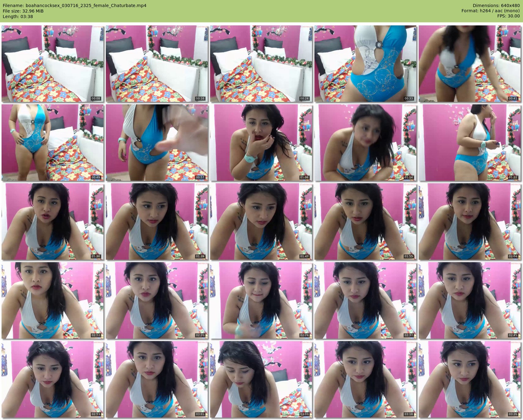
Task: Click the FPS 30.00 label
Action: coord(508,16)
